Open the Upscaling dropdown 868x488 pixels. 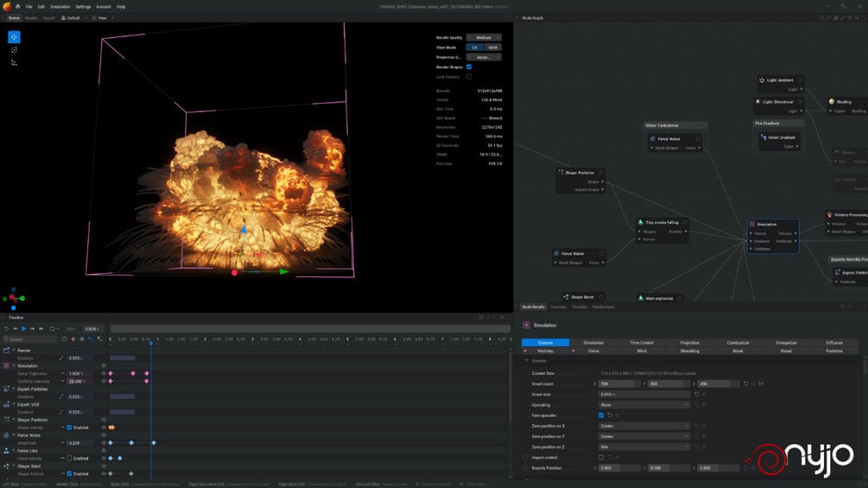coord(644,404)
